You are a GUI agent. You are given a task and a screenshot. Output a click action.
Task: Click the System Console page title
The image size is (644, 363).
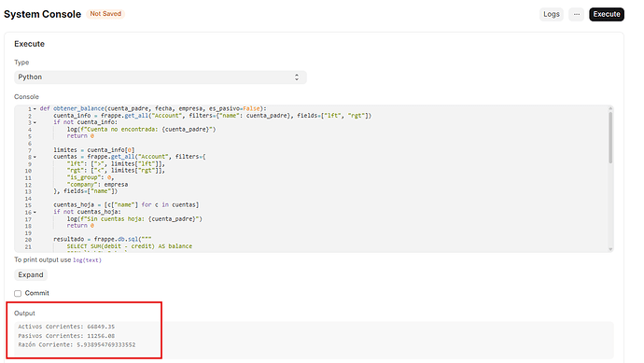coord(42,14)
